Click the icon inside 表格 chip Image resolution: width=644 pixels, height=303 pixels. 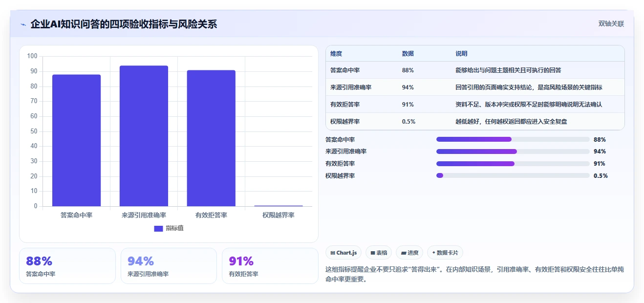(x=373, y=253)
